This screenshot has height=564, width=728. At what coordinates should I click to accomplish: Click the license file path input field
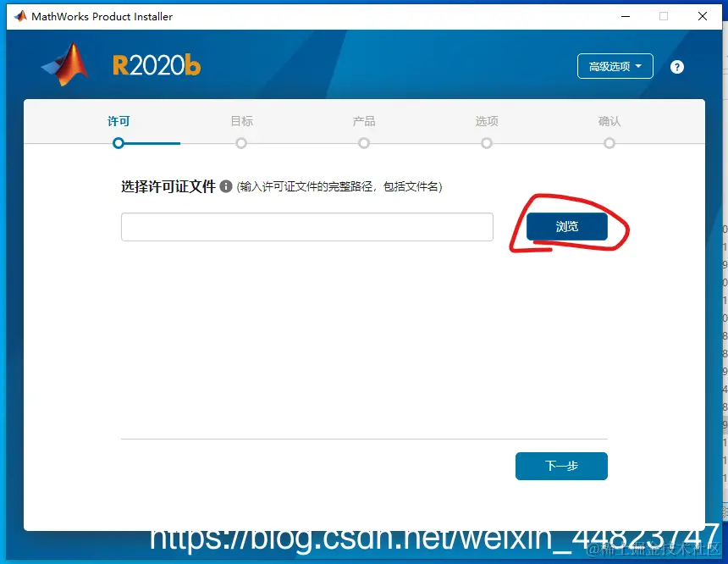(x=306, y=226)
